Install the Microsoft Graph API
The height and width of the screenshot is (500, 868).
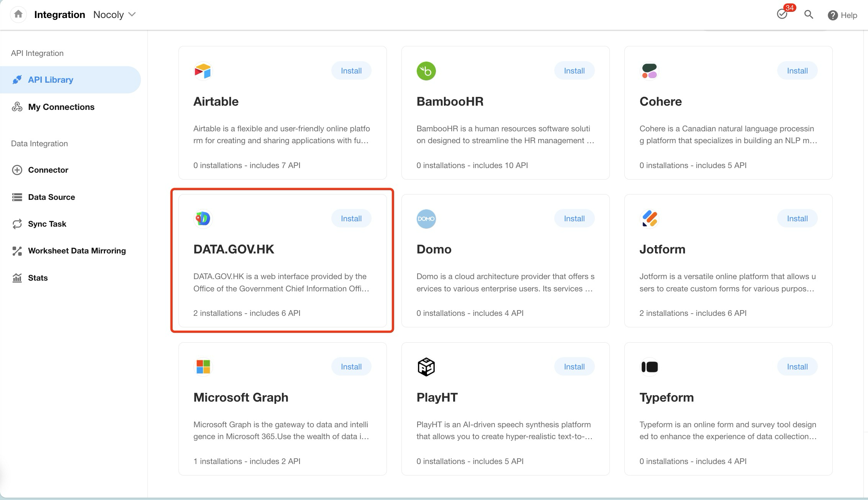coord(351,367)
